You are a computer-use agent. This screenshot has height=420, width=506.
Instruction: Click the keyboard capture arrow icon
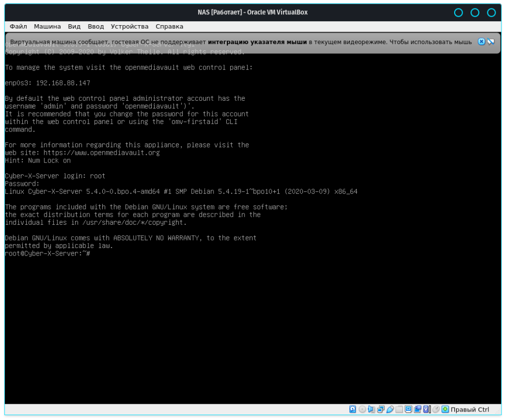[445, 409]
